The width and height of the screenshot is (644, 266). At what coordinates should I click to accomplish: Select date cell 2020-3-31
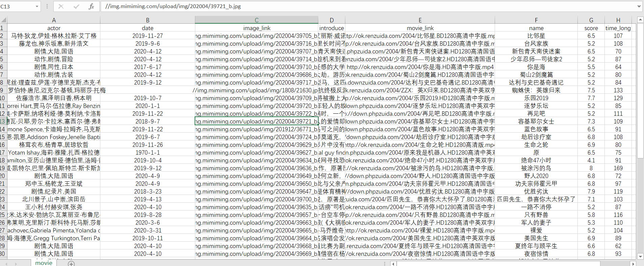148,230
